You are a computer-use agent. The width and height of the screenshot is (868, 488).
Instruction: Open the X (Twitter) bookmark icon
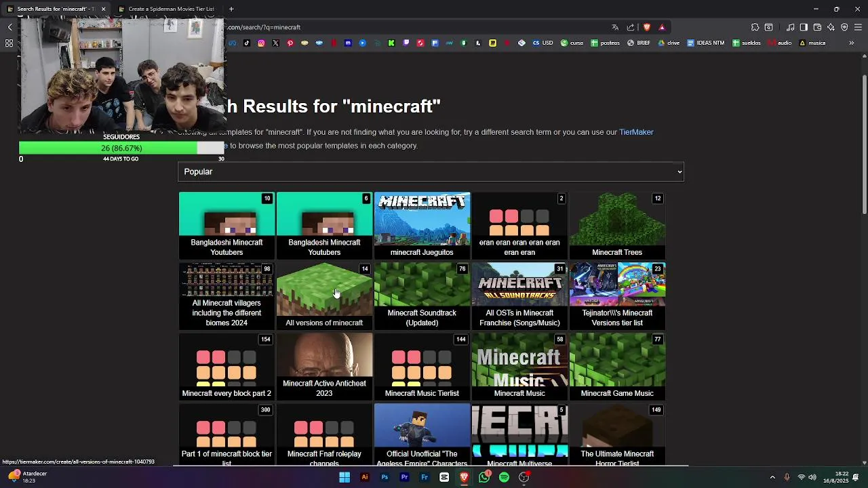point(275,43)
